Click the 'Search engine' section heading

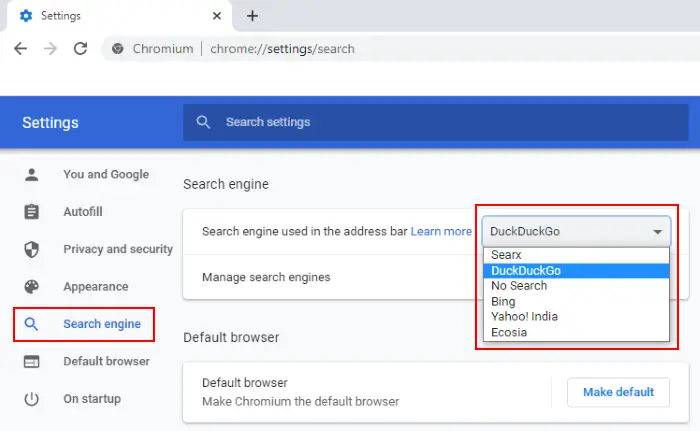(226, 184)
